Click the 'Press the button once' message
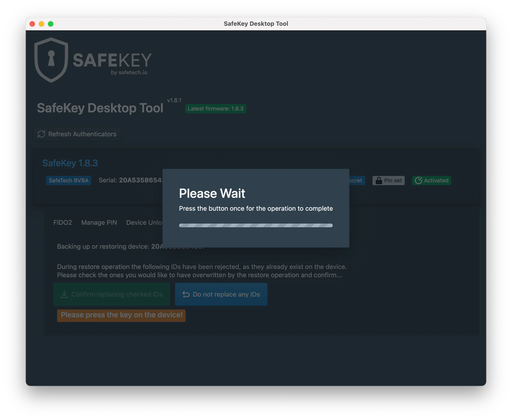 point(256,208)
